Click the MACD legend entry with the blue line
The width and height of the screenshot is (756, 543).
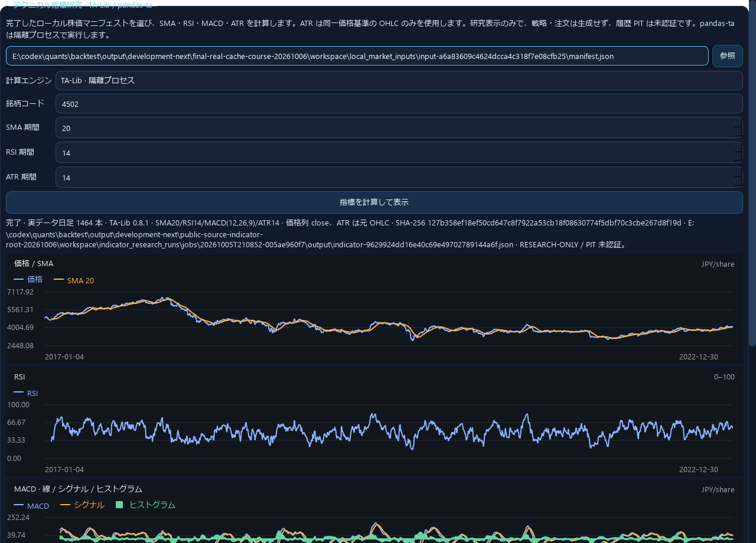click(x=32, y=506)
